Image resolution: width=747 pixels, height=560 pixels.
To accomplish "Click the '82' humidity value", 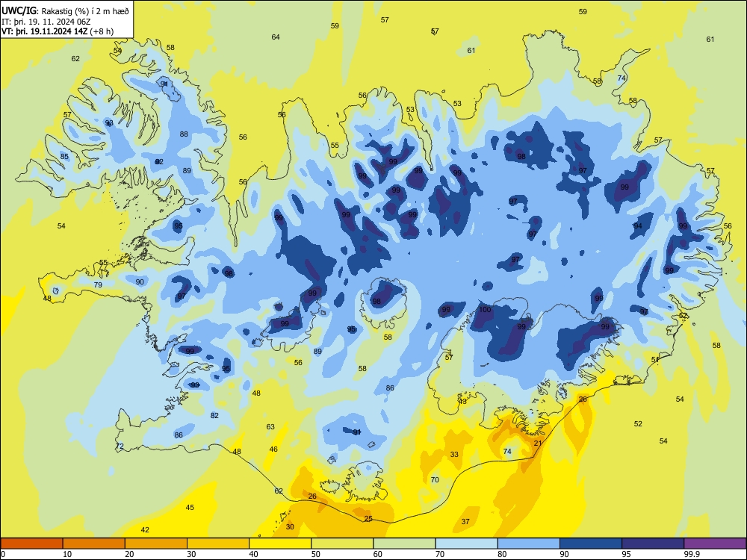I will (x=215, y=416).
